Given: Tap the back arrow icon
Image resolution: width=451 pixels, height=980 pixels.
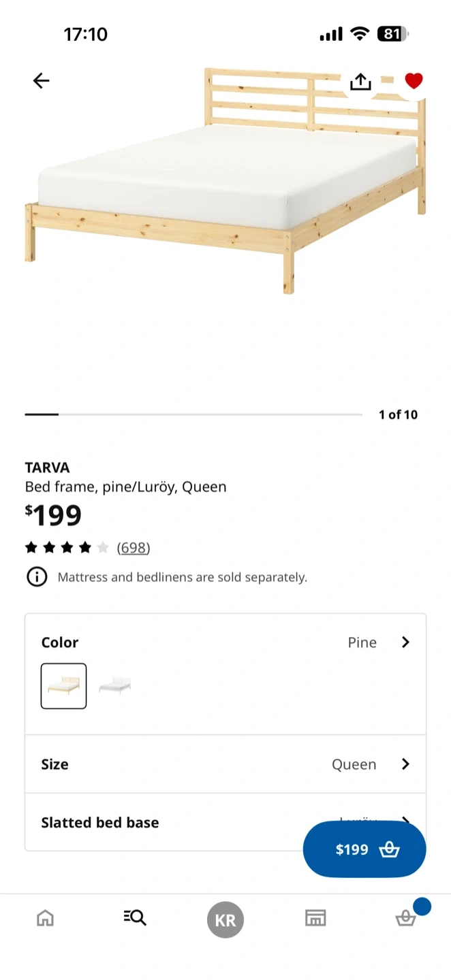Looking at the screenshot, I should pos(42,81).
